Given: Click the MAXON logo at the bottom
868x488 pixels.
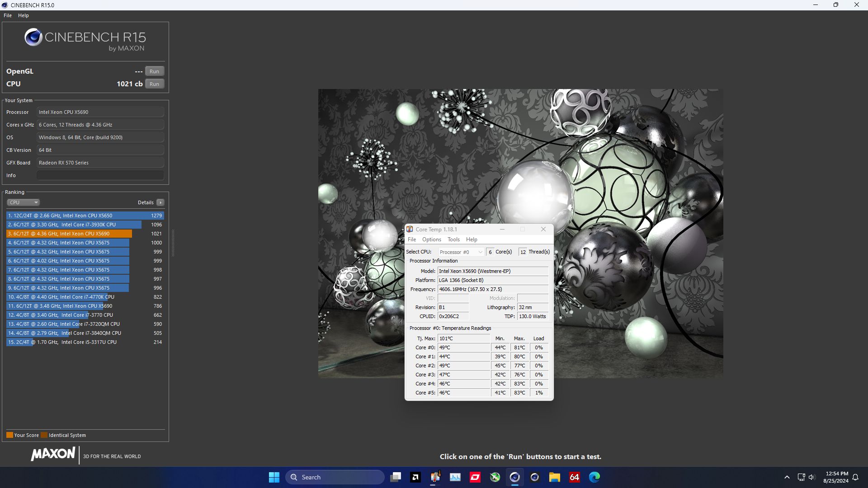Looking at the screenshot, I should pos(53,454).
